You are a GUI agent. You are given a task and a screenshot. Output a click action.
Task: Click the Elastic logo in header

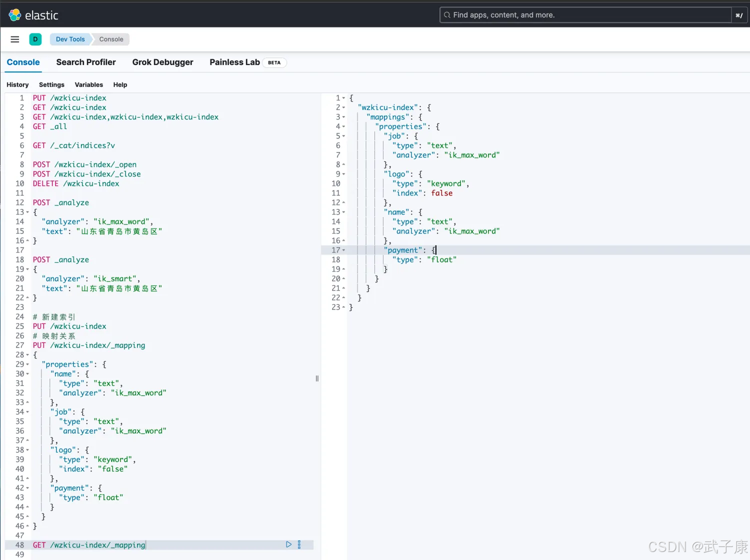15,15
